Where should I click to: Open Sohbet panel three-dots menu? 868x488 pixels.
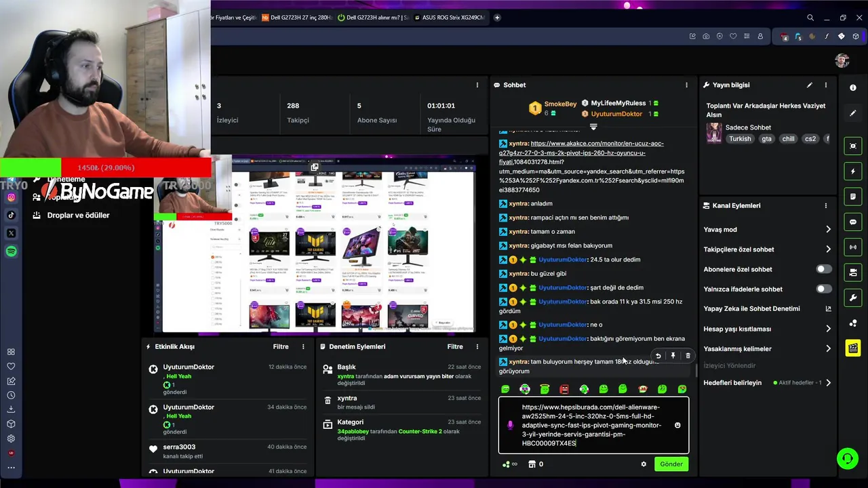[686, 85]
